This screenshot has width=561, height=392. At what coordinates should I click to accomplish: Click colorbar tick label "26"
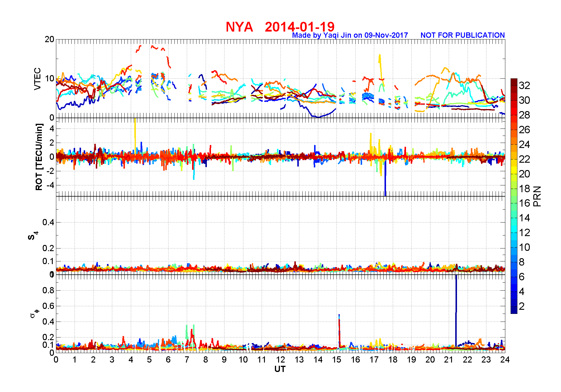coord(524,130)
